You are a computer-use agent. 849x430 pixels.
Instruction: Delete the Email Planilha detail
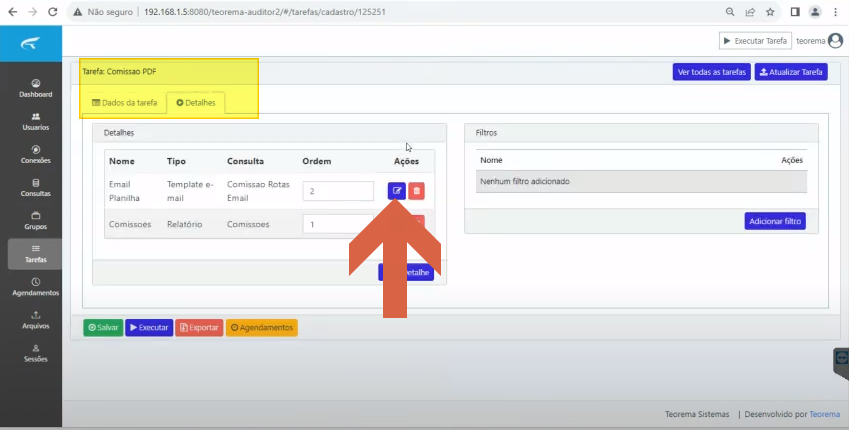[x=416, y=191]
